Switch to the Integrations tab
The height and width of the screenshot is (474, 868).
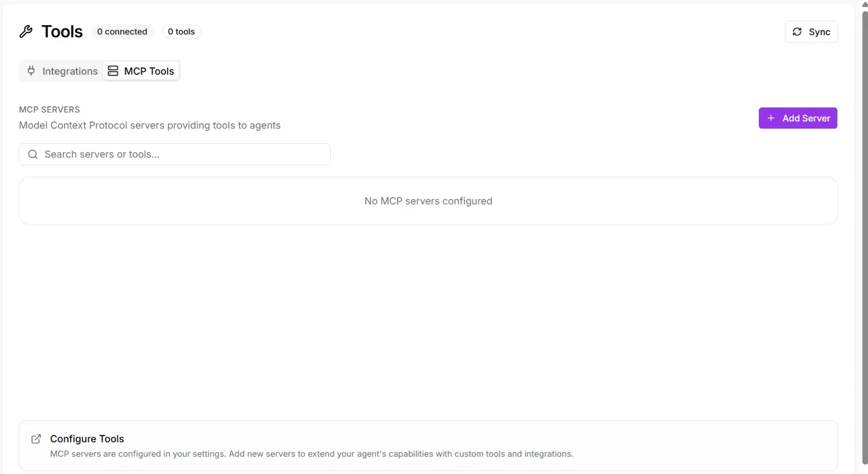click(69, 71)
